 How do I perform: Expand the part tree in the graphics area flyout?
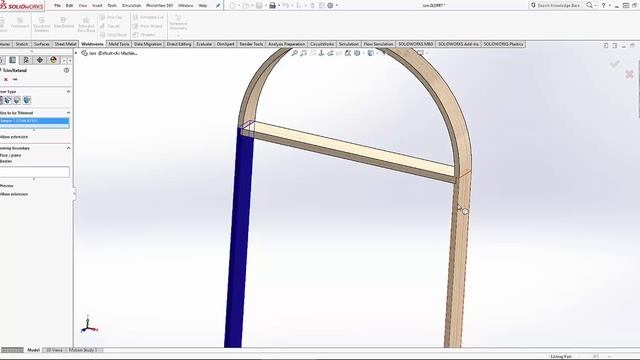[x=76, y=53]
